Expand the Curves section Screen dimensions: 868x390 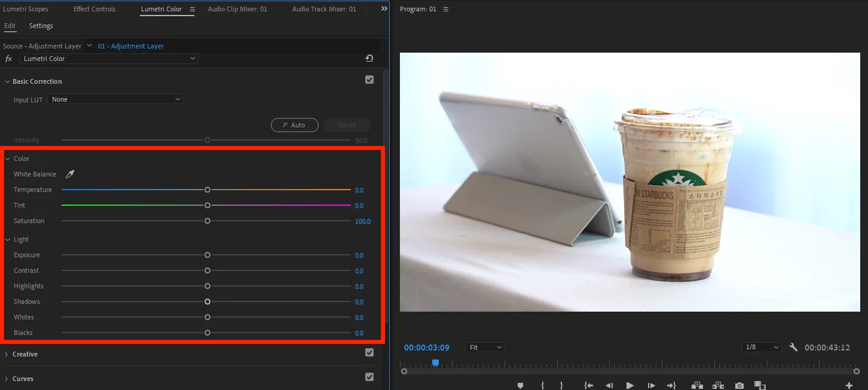point(7,379)
